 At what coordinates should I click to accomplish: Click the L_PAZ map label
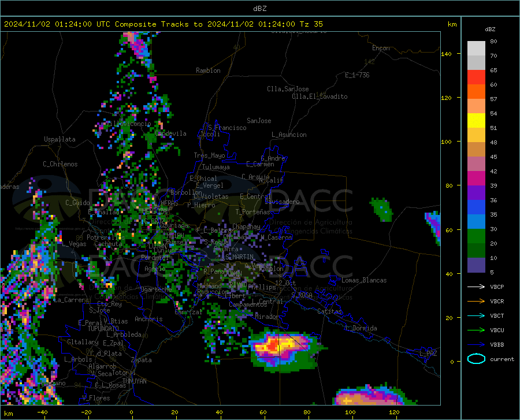(x=428, y=354)
